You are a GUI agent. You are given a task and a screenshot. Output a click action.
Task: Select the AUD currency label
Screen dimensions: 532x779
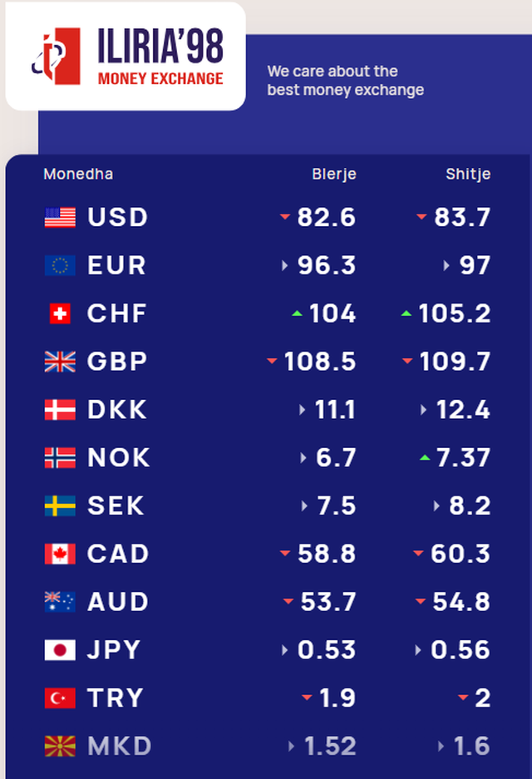tap(118, 602)
